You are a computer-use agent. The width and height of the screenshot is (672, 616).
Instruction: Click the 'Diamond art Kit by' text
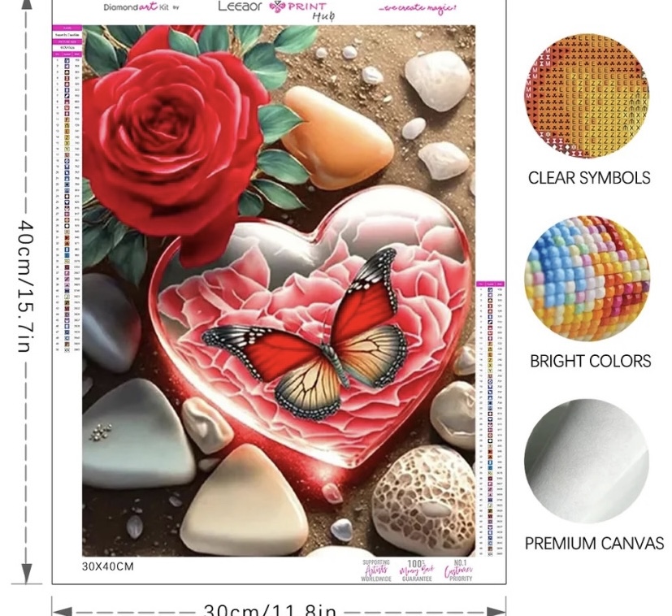(x=141, y=7)
